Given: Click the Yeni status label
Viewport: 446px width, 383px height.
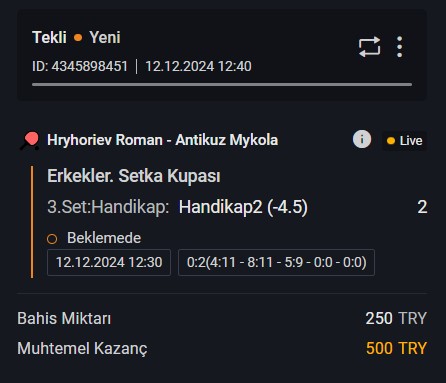Looking at the screenshot, I should (105, 37).
